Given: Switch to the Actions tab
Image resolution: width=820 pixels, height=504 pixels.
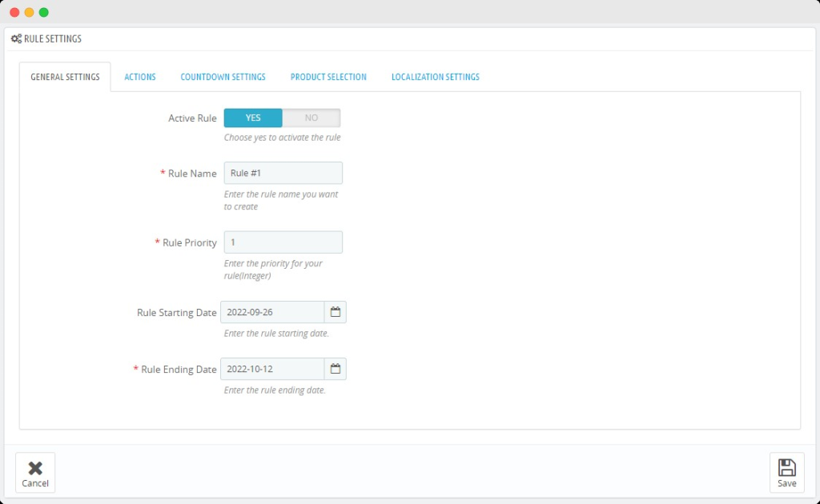Looking at the screenshot, I should tap(140, 77).
